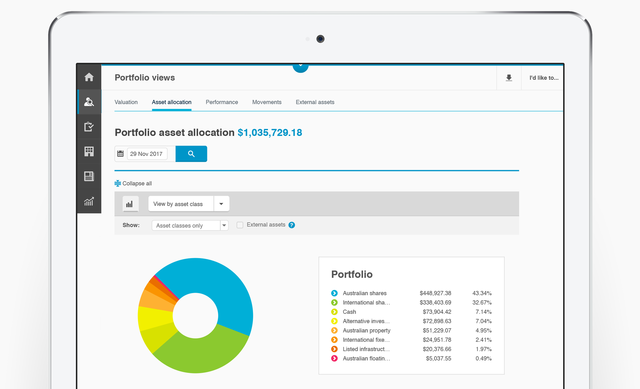
Task: Click the 7.04% percentage
Action: click(483, 321)
